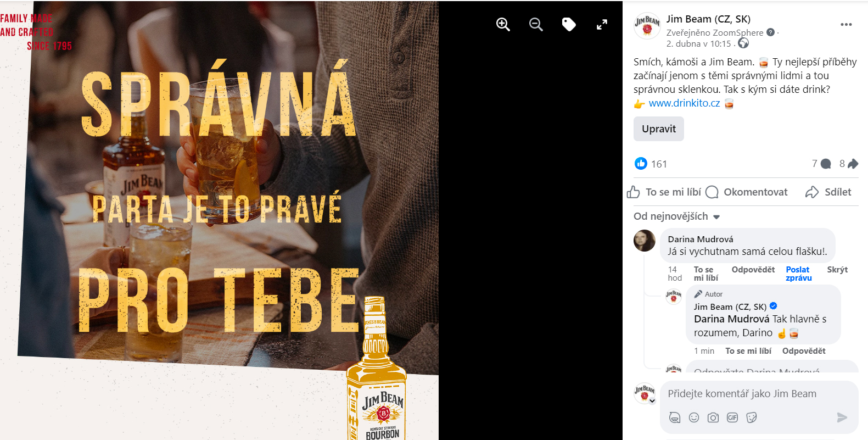Show the 7 comments count
This screenshot has width=868, height=440.
pyautogui.click(x=821, y=164)
